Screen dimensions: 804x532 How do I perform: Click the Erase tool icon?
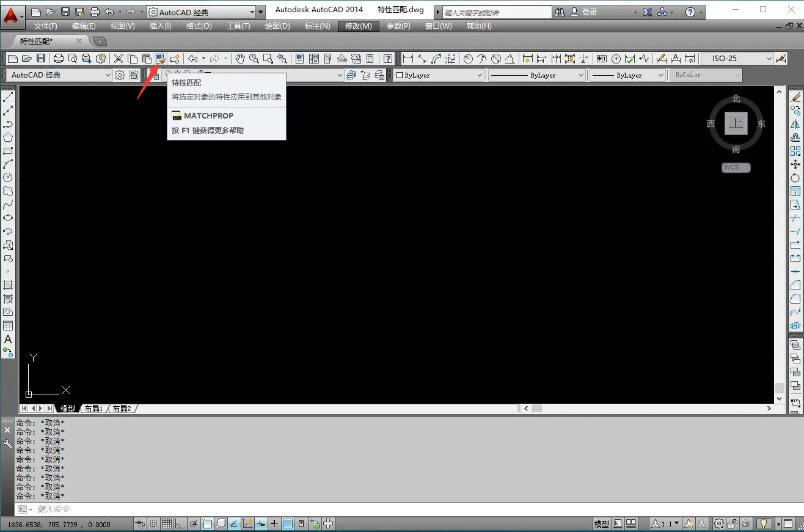pos(795,97)
